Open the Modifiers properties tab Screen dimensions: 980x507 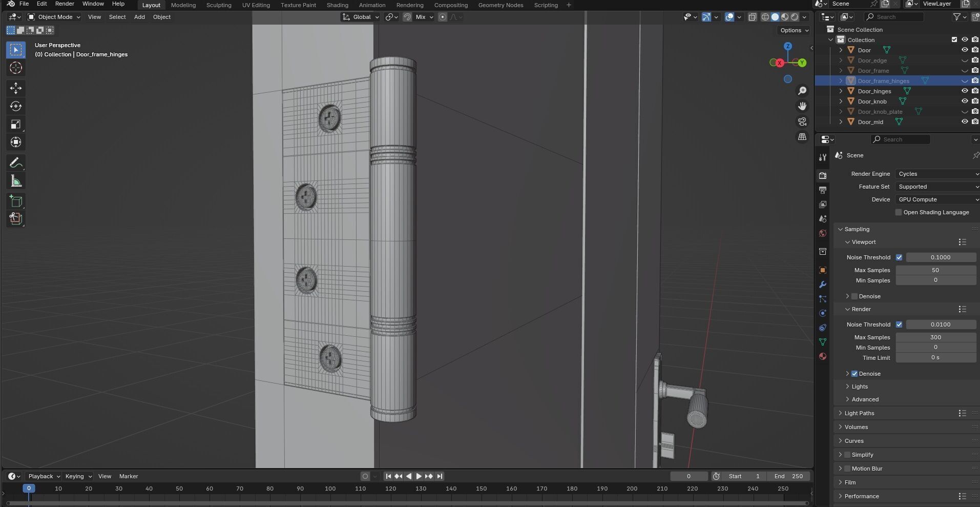(x=823, y=285)
